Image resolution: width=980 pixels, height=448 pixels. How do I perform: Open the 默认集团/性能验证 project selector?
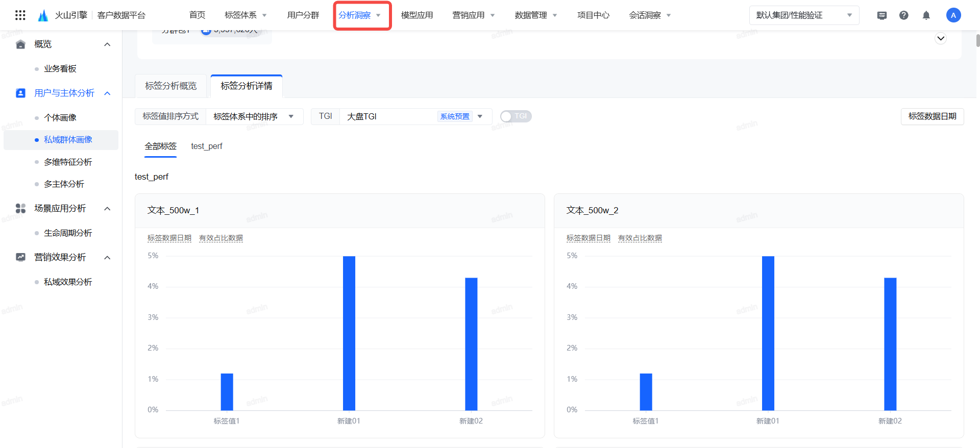tap(804, 15)
